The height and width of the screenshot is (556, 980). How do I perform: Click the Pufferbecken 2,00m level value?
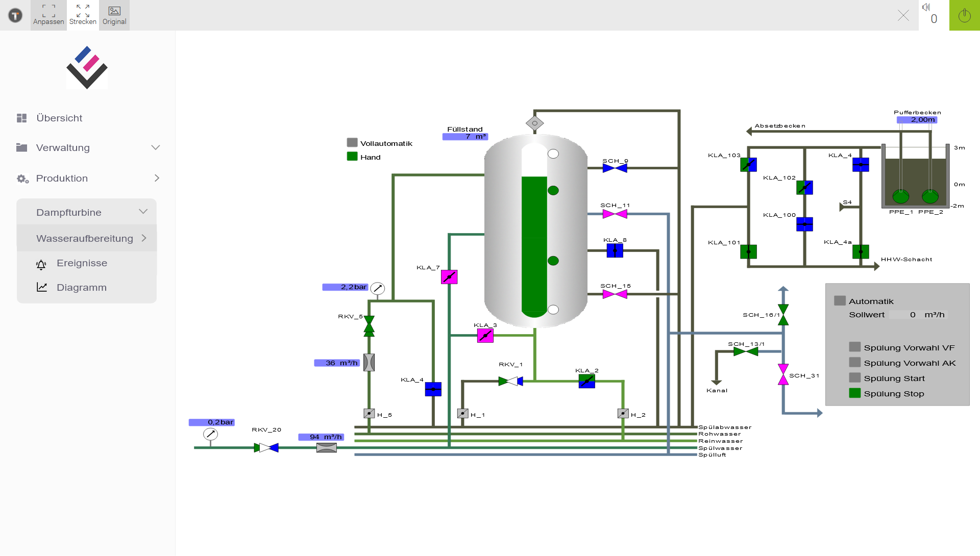[917, 120]
